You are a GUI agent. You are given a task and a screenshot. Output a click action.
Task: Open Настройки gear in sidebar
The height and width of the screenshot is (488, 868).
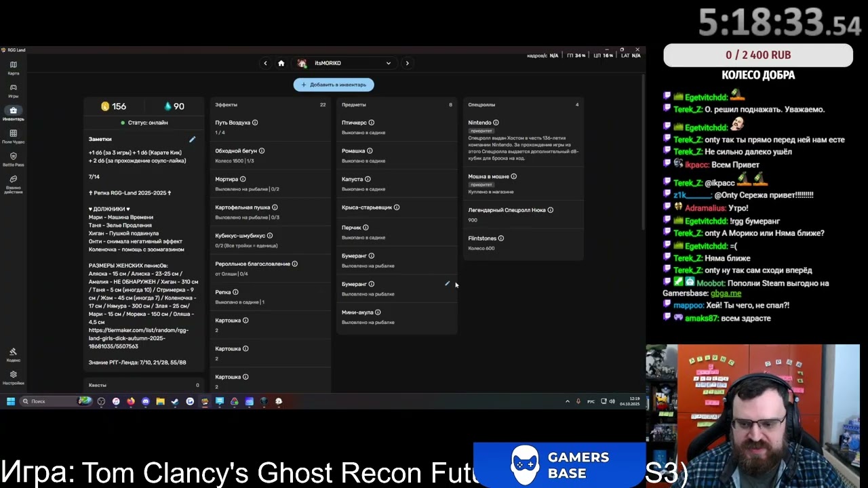13,378
